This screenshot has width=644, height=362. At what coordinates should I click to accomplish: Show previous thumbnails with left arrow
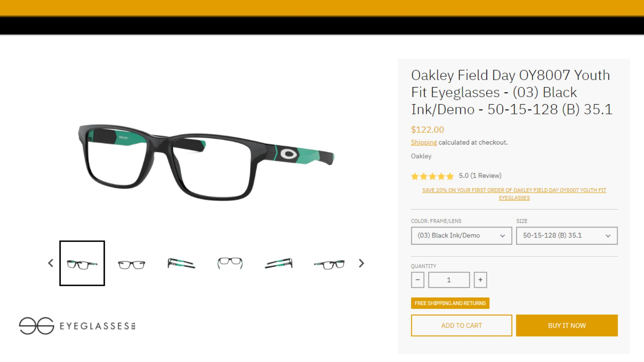[x=51, y=263]
